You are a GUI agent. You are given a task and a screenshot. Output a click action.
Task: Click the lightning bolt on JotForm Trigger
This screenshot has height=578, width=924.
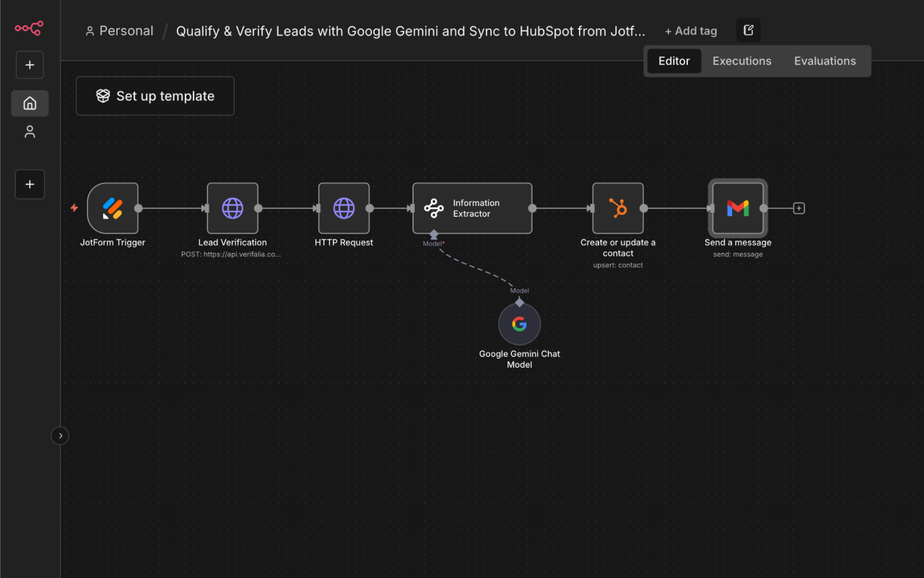74,207
